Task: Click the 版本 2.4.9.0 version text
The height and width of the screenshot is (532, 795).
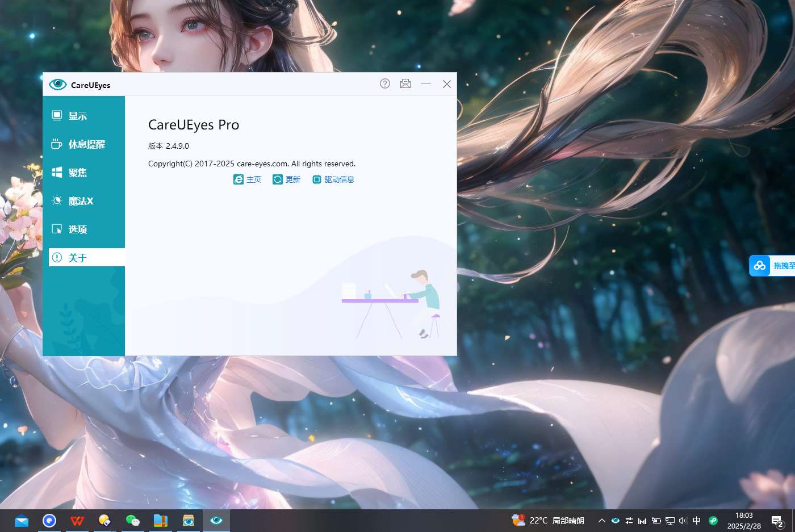Action: coord(169,146)
